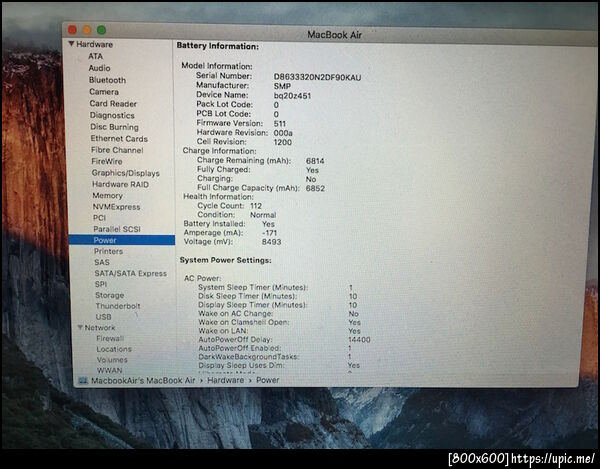The height and width of the screenshot is (469, 600).
Task: Select Volumes under Network
Action: click(x=112, y=360)
